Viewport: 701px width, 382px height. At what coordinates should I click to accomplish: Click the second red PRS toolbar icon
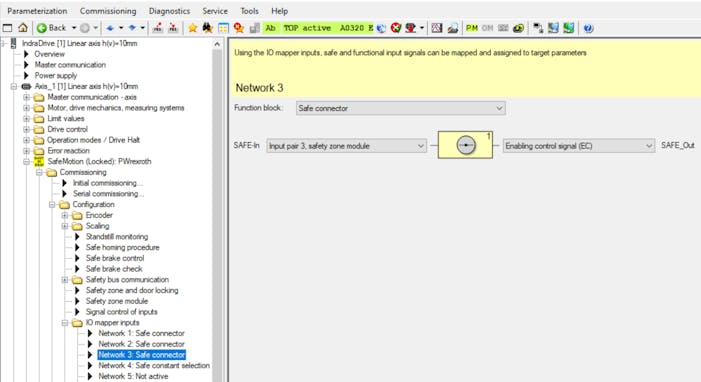pos(173,28)
